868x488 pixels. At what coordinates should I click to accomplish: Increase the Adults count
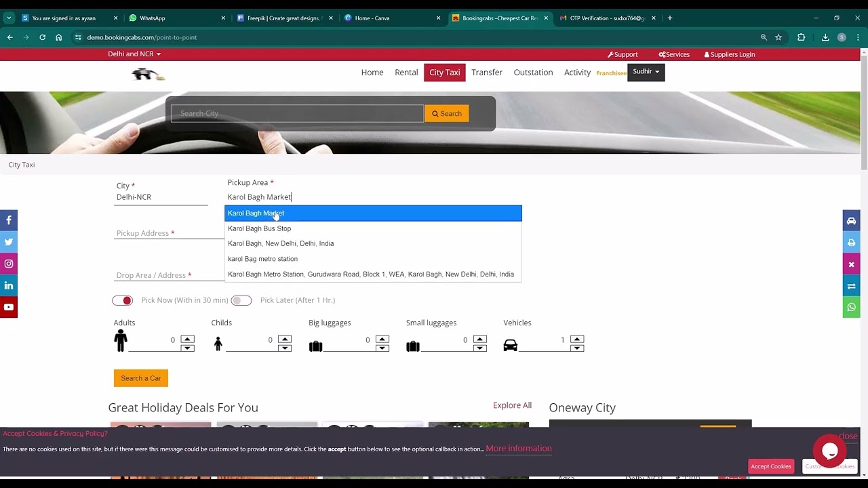pos(188,339)
